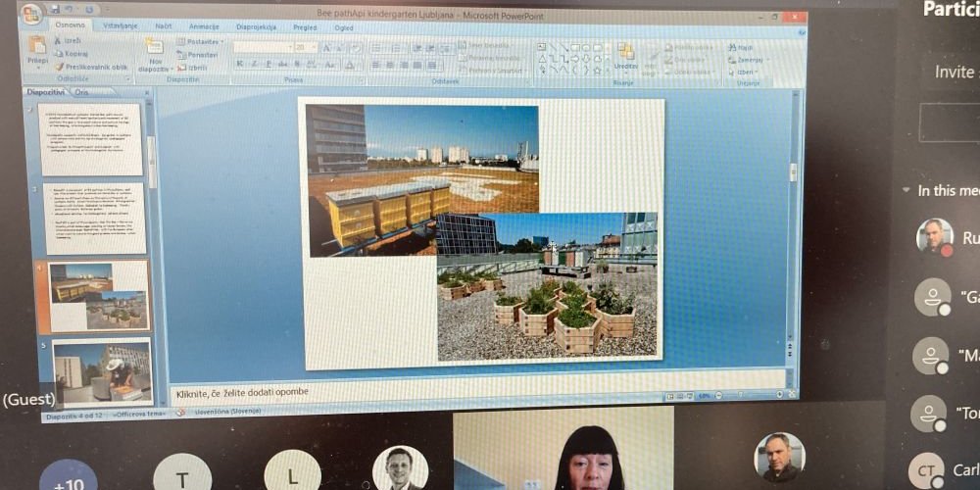Toggle justify text alignment
980x490 pixels.
click(x=418, y=65)
